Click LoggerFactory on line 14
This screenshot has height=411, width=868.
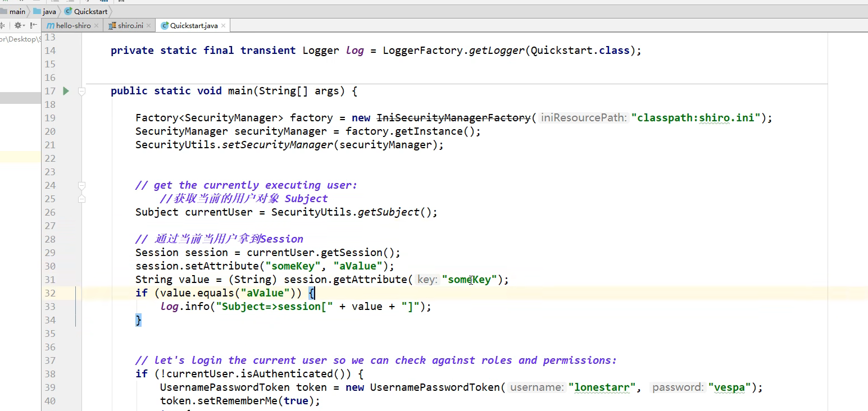[423, 51]
